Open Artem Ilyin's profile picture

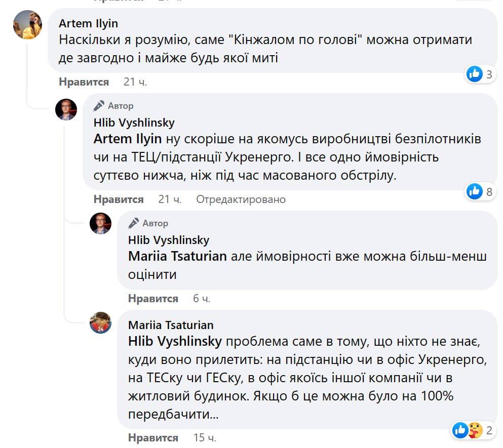[x=27, y=25]
